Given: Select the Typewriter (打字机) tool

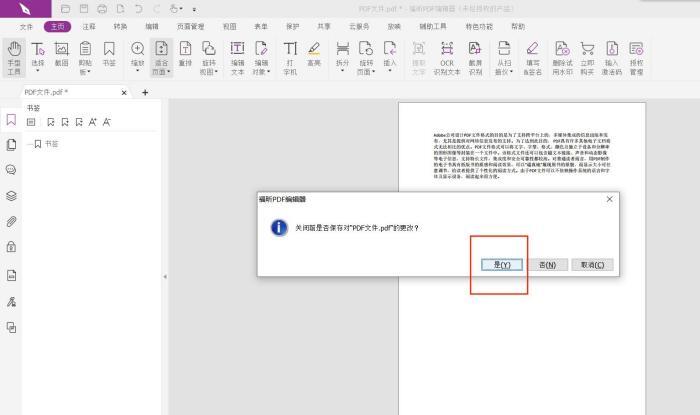Looking at the screenshot, I should pos(290,58).
